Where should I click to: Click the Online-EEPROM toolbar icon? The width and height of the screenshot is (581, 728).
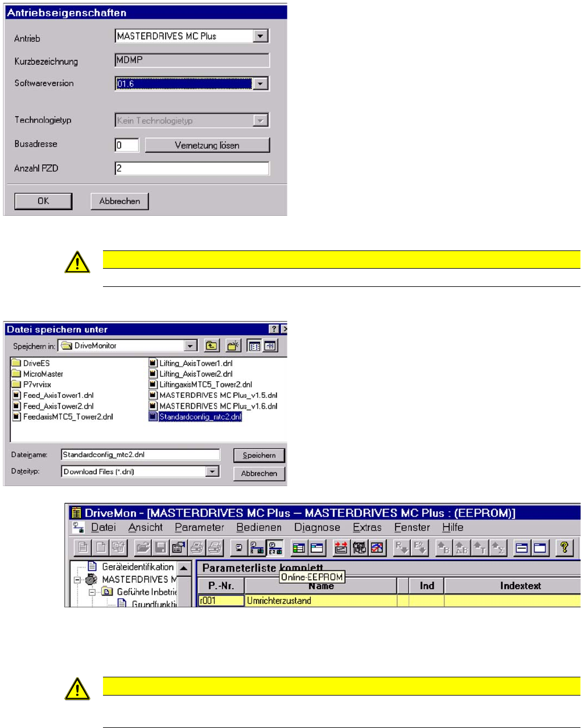[x=275, y=548]
